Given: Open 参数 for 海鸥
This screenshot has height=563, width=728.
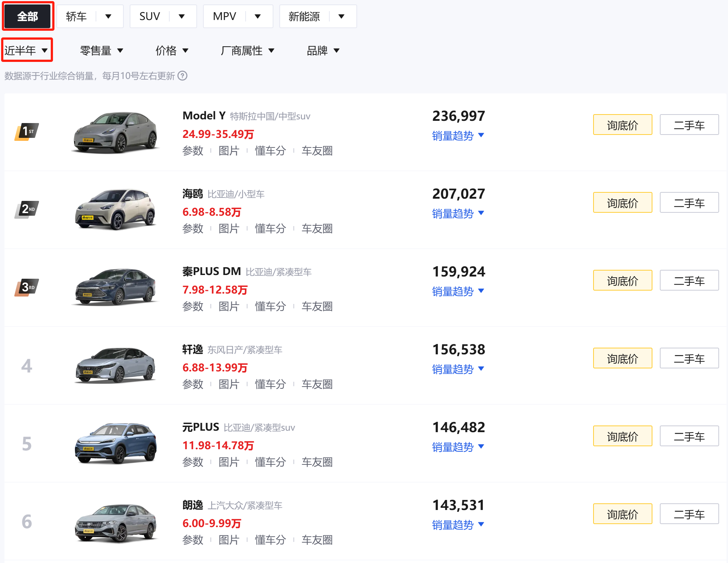Looking at the screenshot, I should 193,229.
